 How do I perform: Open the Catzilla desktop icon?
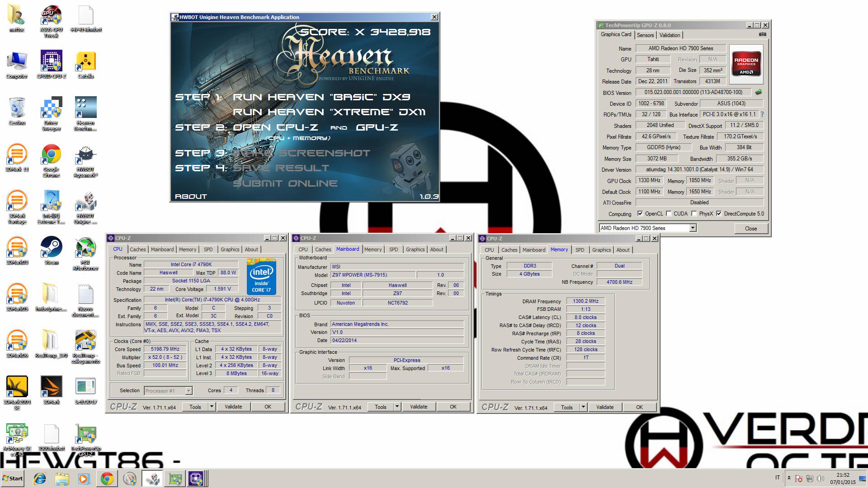85,65
